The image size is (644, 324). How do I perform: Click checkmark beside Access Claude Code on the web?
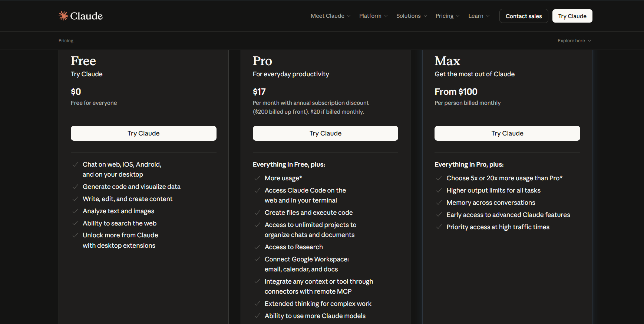pos(257,190)
